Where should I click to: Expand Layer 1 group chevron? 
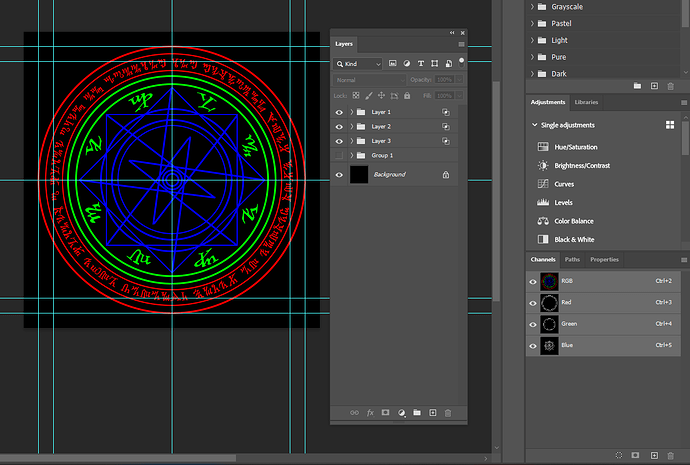[352, 112]
